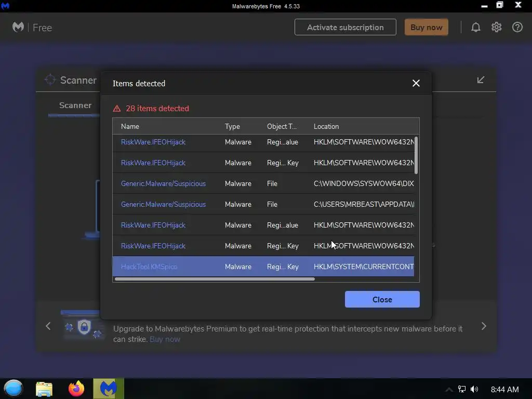
Task: Click the red warning triangle icon
Action: pos(117,109)
